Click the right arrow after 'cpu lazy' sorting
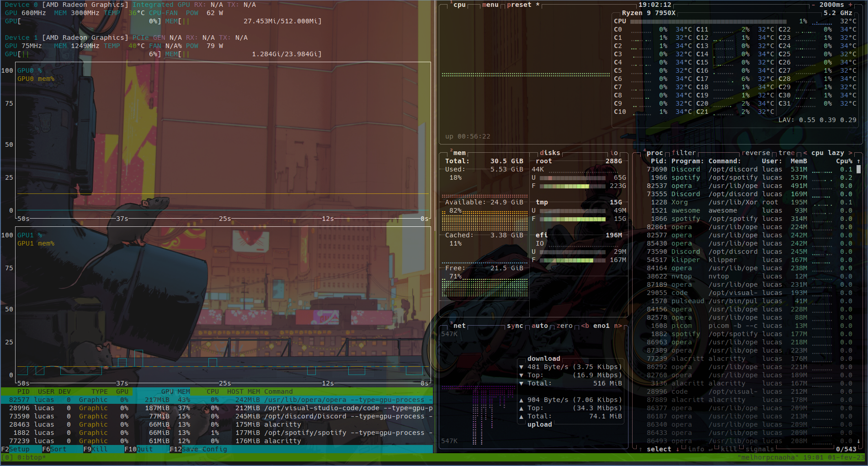 (x=850, y=153)
